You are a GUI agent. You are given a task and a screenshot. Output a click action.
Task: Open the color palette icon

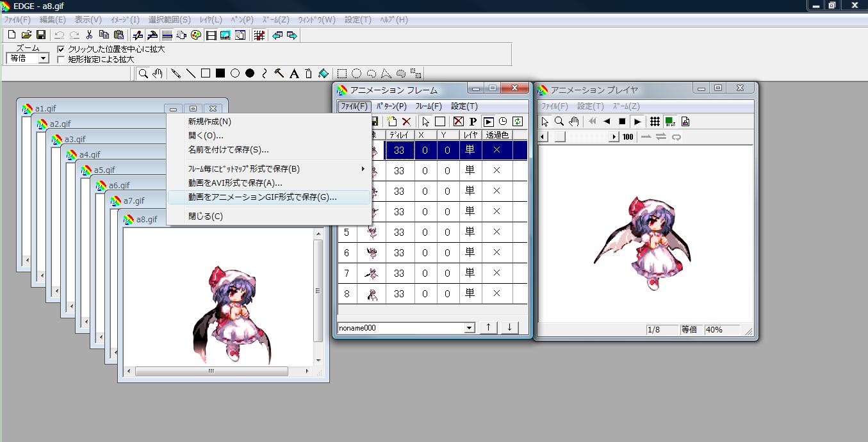(x=196, y=35)
